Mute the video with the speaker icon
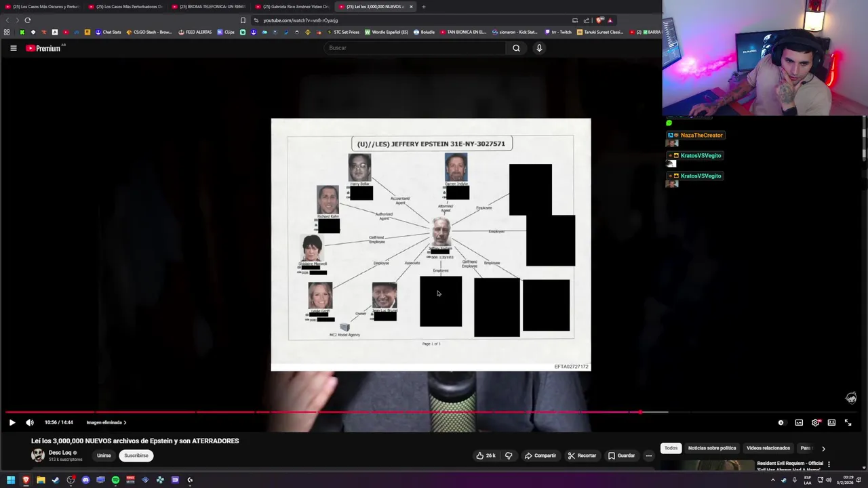Viewport: 868px width, 488px height. coord(30,422)
